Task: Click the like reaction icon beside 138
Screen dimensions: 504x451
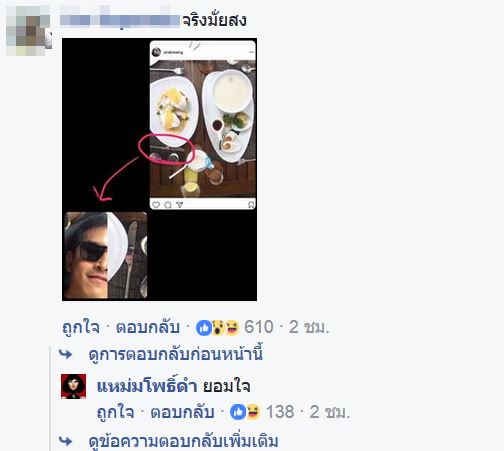Action: coord(238,412)
